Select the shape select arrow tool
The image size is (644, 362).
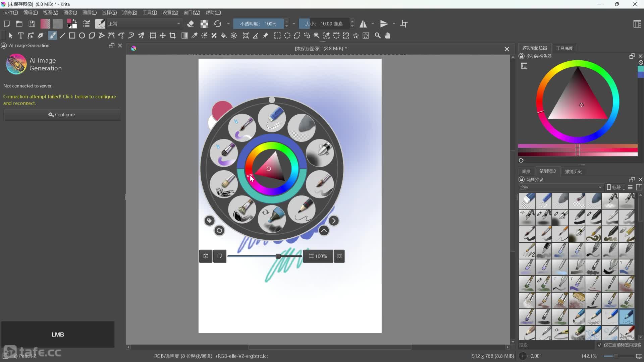point(11,36)
